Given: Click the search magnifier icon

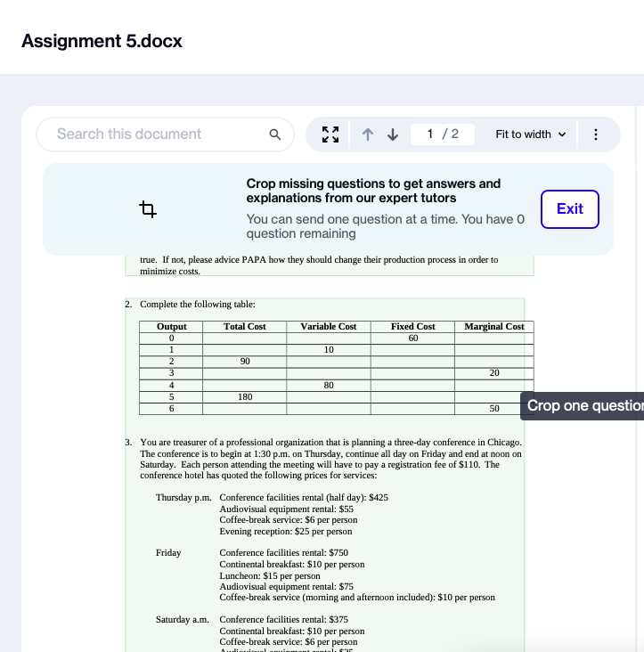Looking at the screenshot, I should [275, 134].
